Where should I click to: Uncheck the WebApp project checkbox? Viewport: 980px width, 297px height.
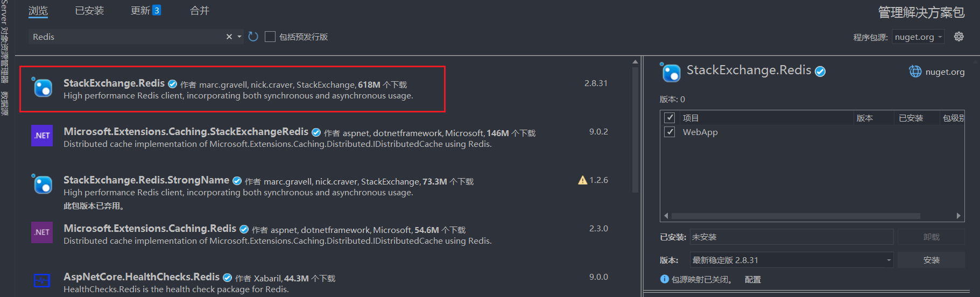(x=669, y=132)
